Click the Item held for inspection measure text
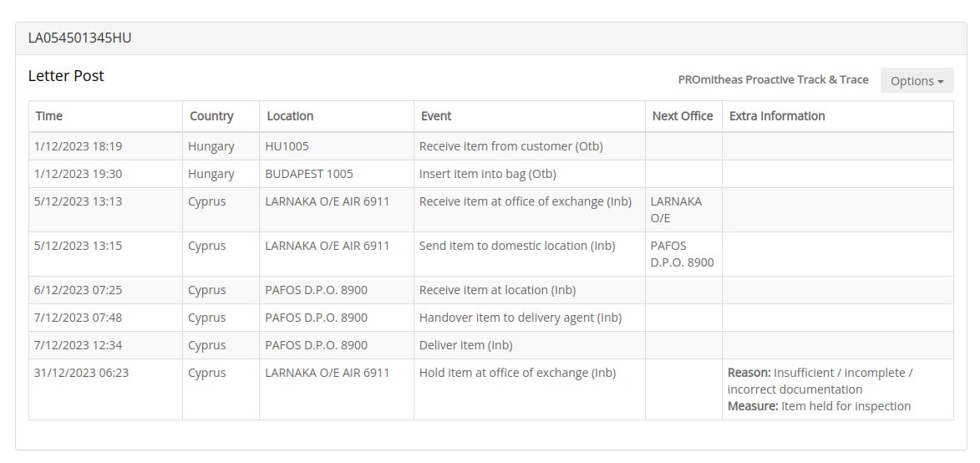 (x=845, y=406)
